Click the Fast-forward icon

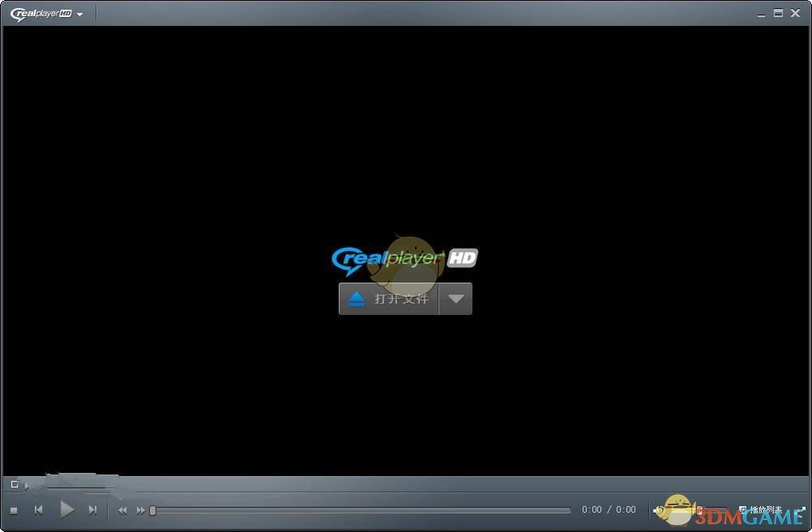(x=140, y=510)
